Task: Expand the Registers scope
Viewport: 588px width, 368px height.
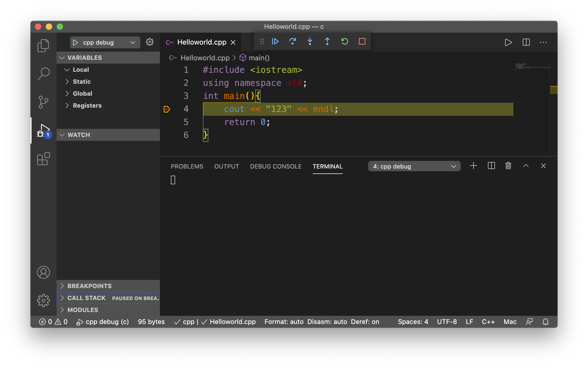Action: [x=108, y=105]
